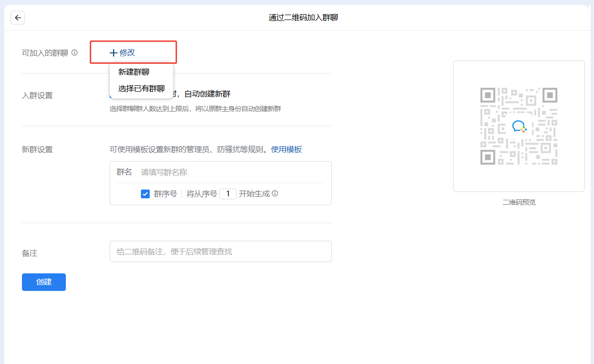Select 新建群聊 from the dropdown menu

(134, 72)
